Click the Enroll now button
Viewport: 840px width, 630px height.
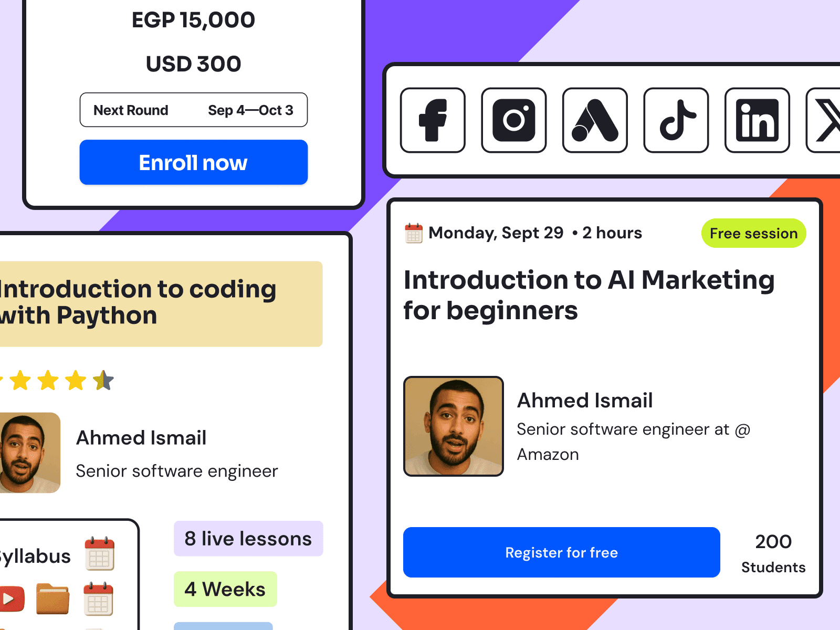(x=194, y=162)
